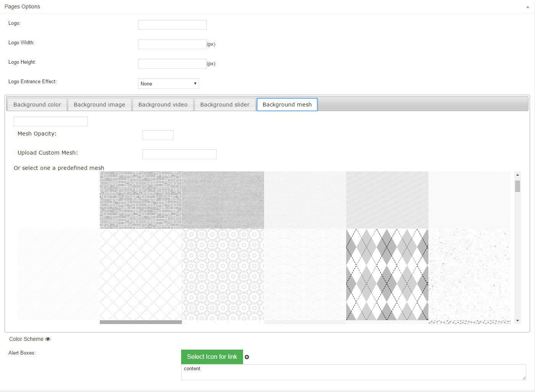Select the speckled dust mesh thumbnail
This screenshot has height=392, width=535.
(x=469, y=274)
